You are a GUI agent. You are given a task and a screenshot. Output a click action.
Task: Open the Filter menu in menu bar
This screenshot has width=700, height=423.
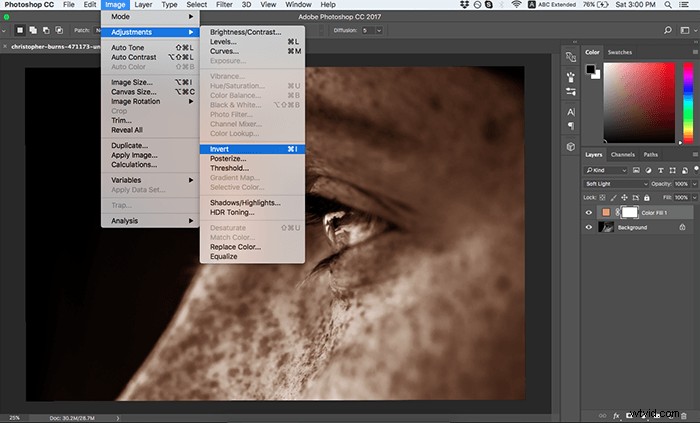click(x=224, y=4)
